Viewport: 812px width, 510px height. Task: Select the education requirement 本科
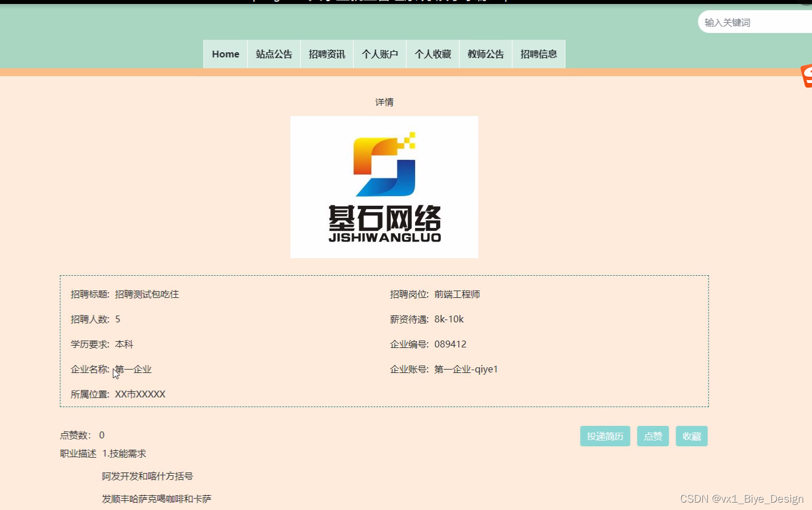tap(124, 345)
